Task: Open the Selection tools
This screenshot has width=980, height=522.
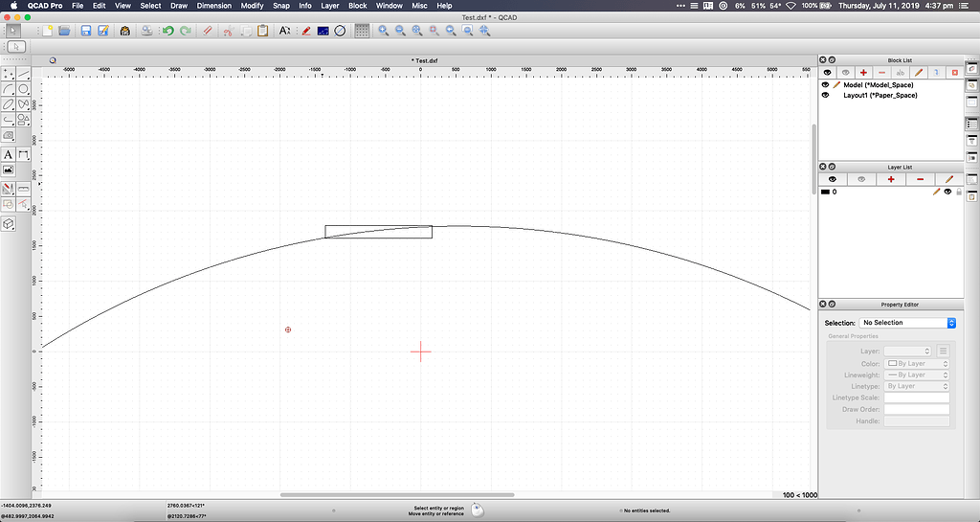Action: click(23, 204)
